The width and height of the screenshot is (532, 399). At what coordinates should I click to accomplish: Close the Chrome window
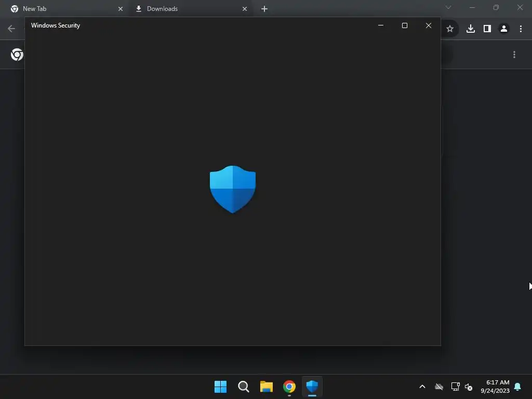coord(520,7)
